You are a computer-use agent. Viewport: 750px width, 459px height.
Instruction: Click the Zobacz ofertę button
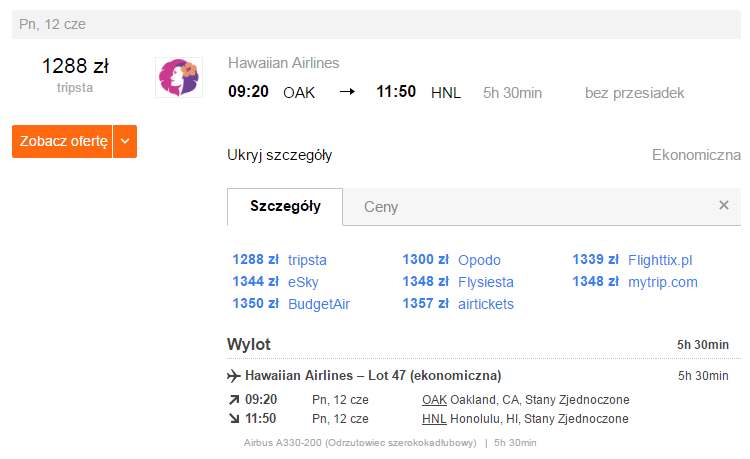62,141
